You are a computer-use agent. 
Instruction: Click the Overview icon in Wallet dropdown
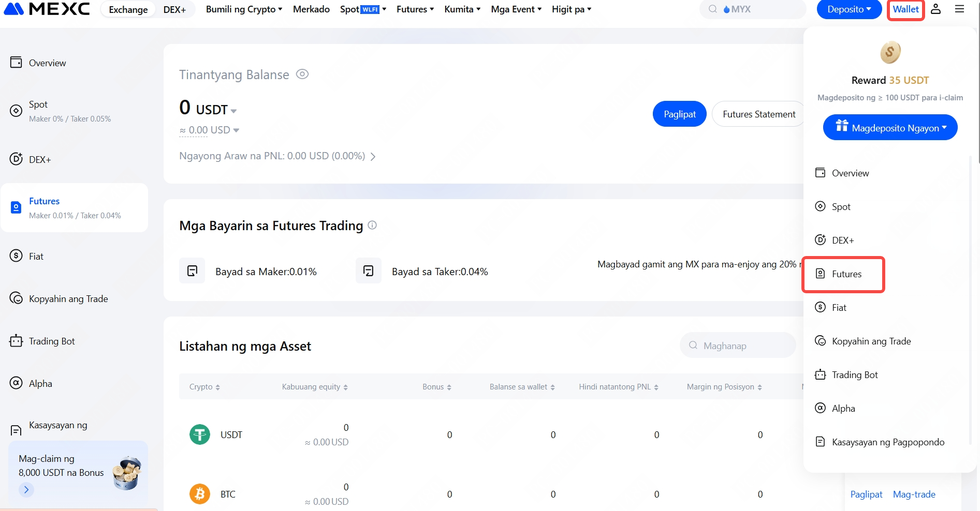pyautogui.click(x=820, y=173)
